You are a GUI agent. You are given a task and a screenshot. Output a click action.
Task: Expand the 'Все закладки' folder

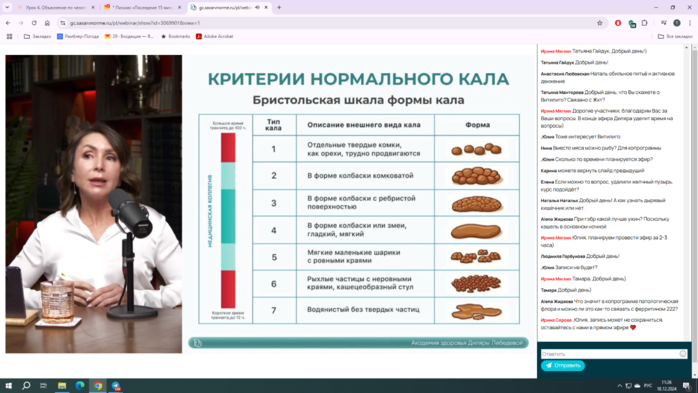point(675,36)
